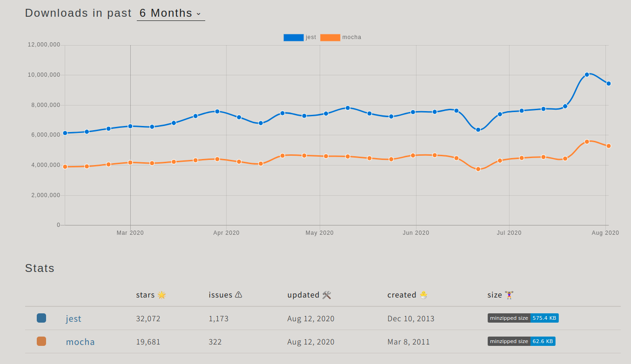Click the hammer-and-wrench icon beside updated

pos(327,294)
